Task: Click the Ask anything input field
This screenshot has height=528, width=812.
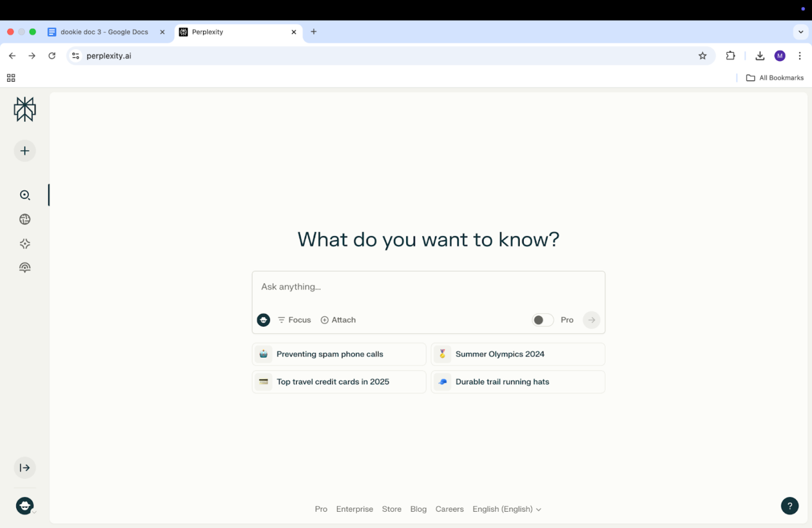Action: [x=429, y=287]
